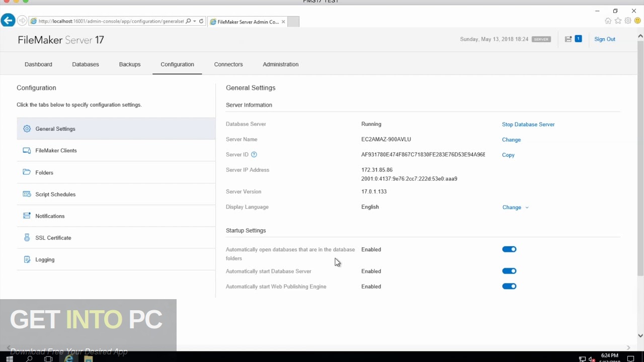Click the server notifications icon with badge
The width and height of the screenshot is (644, 362).
[x=573, y=39]
